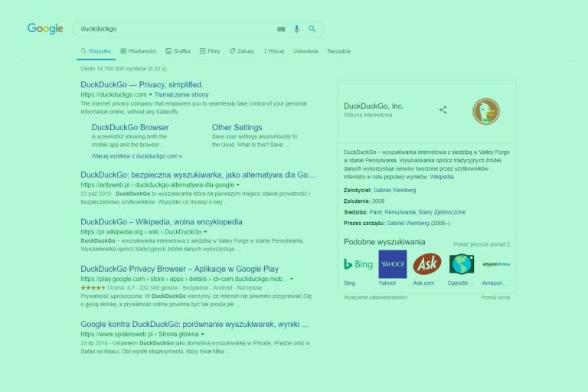The width and height of the screenshot is (588, 392).
Task: Click Gabriel Weinberg link next to Założyciel
Action: click(x=394, y=190)
